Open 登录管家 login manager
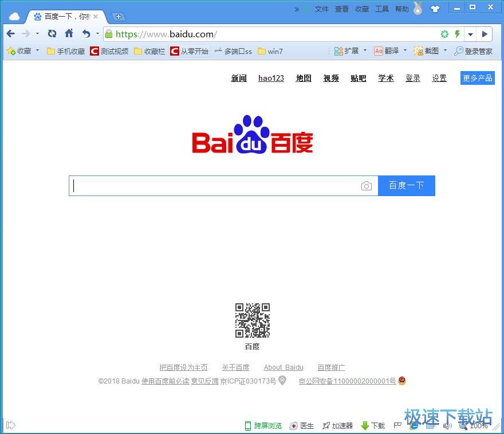 (473, 51)
